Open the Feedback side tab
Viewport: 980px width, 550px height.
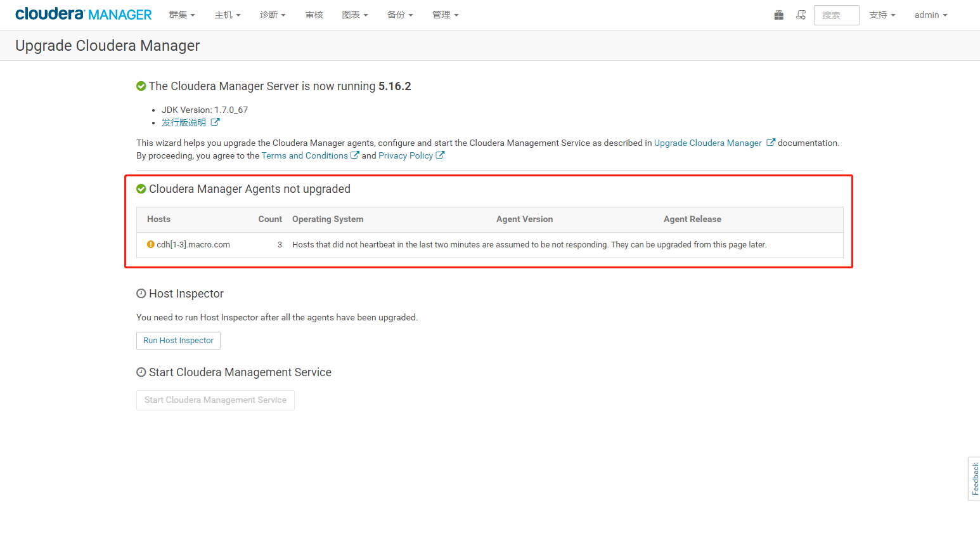point(974,479)
